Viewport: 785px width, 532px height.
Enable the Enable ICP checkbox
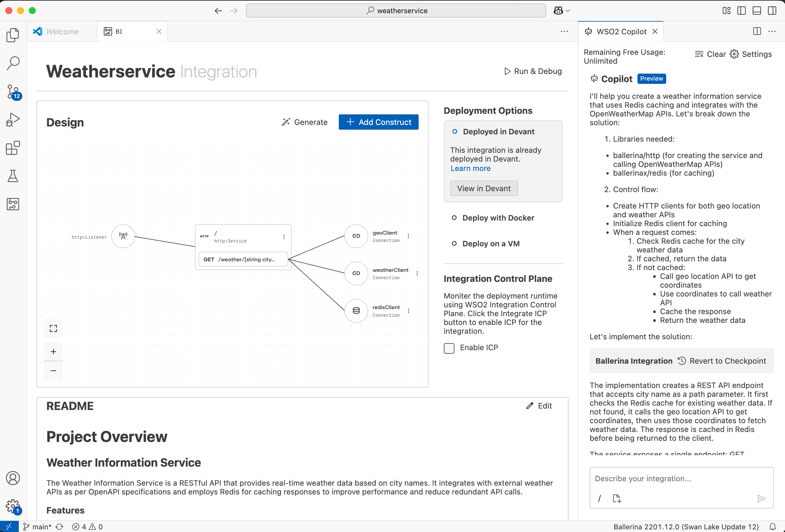tap(449, 348)
